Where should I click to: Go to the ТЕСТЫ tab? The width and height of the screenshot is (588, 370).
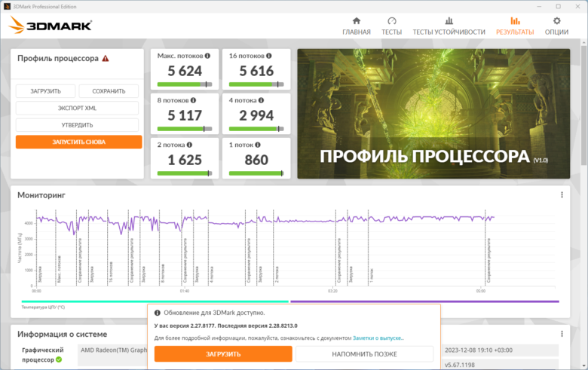click(x=391, y=26)
